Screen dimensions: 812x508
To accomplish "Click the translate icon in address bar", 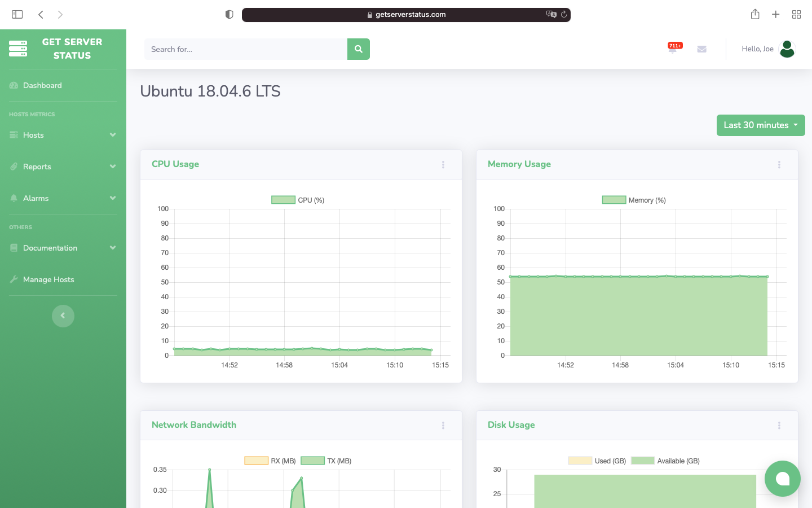I will click(x=551, y=15).
